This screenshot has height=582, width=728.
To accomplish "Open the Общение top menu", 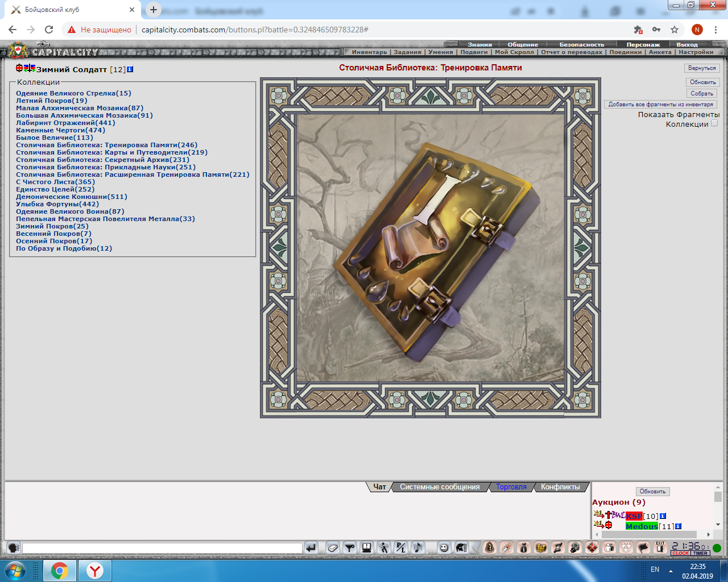I will click(523, 44).
